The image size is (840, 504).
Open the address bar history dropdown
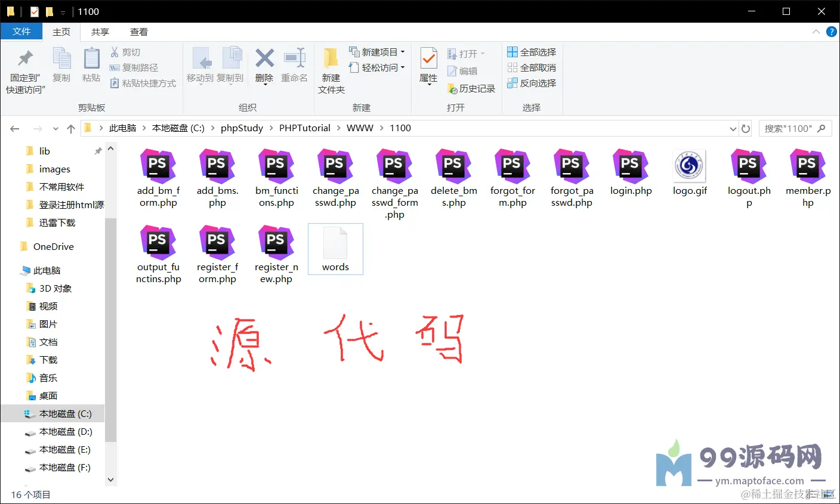[x=733, y=129]
